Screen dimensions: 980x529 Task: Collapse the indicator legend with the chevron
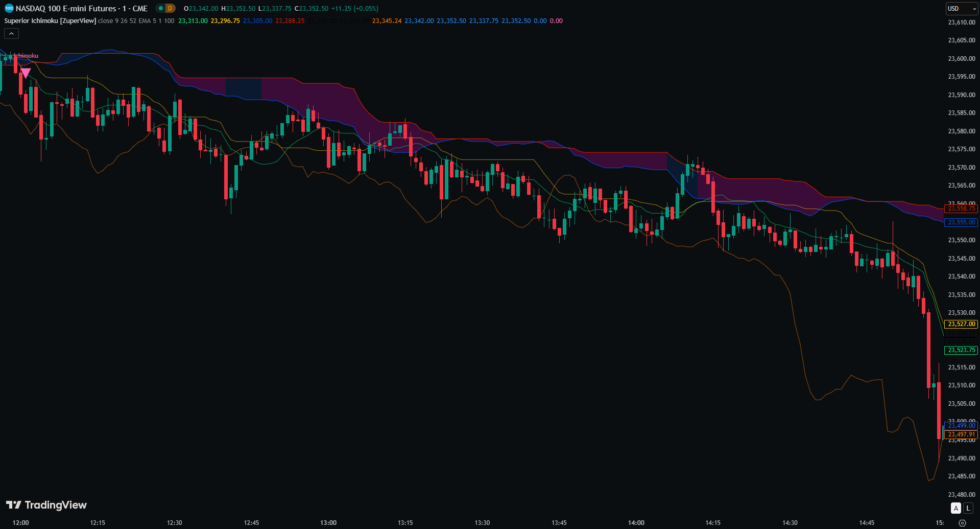pyautogui.click(x=11, y=34)
